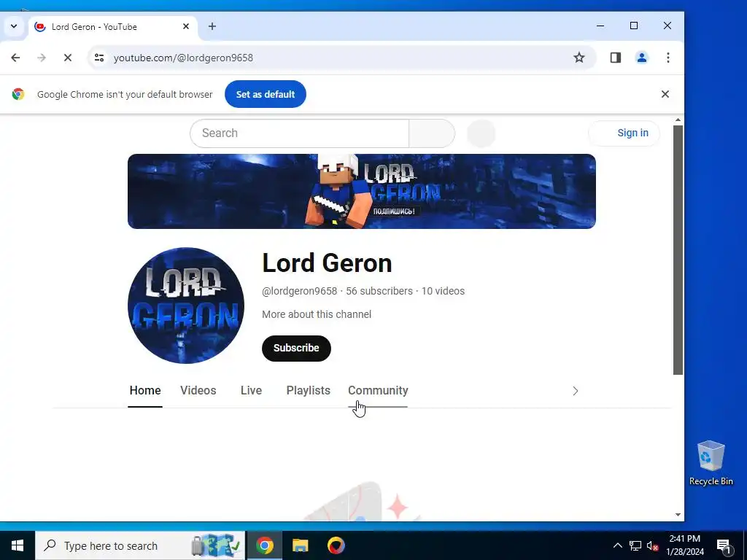Open the Playlists tab
Image resolution: width=747 pixels, height=560 pixels.
pos(309,391)
